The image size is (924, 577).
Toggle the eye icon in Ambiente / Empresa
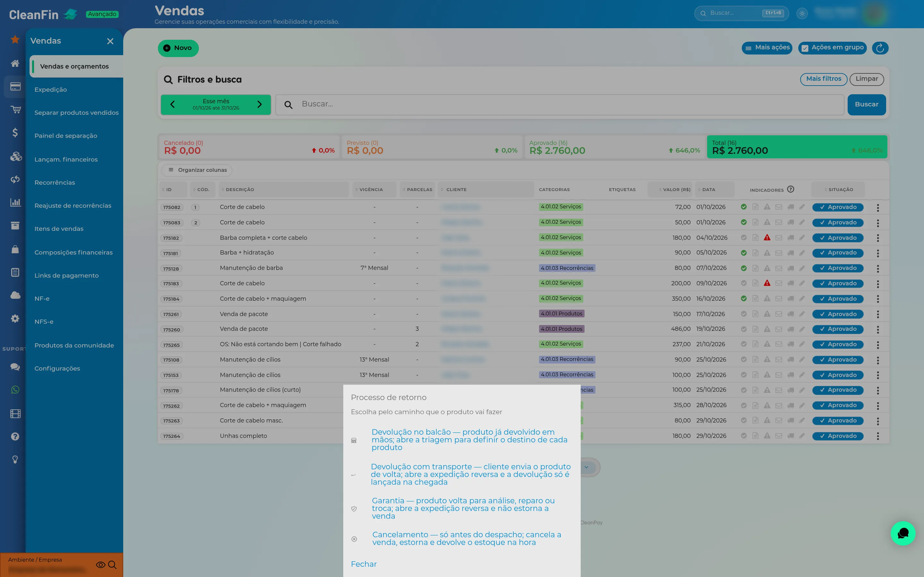click(100, 565)
